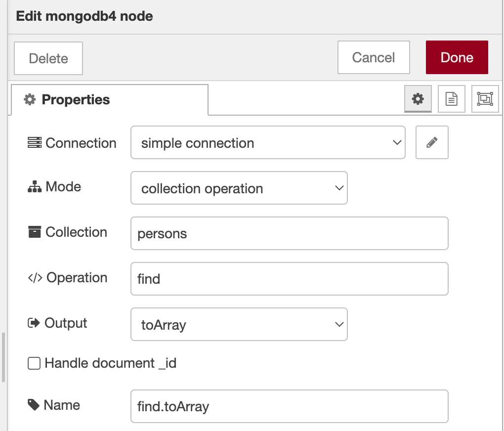This screenshot has width=504, height=431.
Task: Click the Operation label
Action: (77, 278)
